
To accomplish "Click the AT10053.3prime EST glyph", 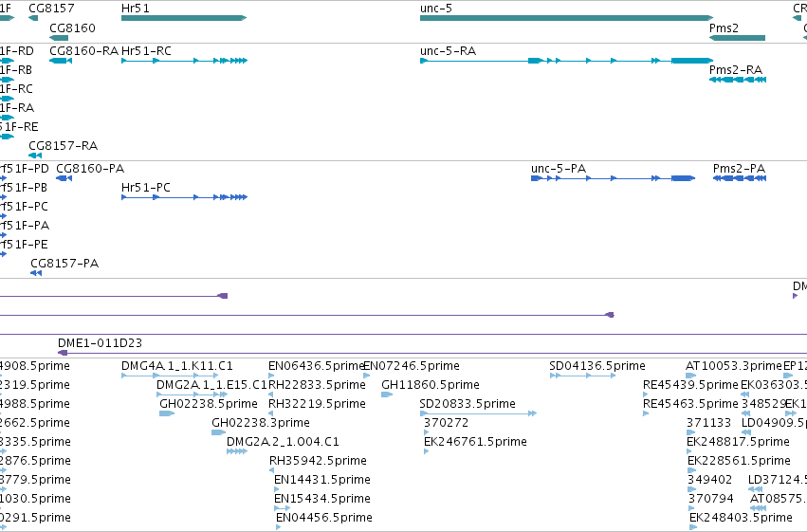I will pyautogui.click(x=690, y=376).
